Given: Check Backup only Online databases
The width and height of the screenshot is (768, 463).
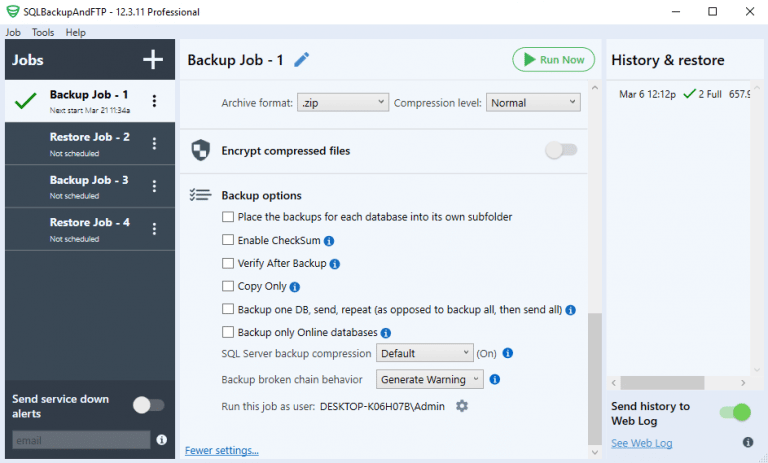Looking at the screenshot, I should (x=228, y=332).
